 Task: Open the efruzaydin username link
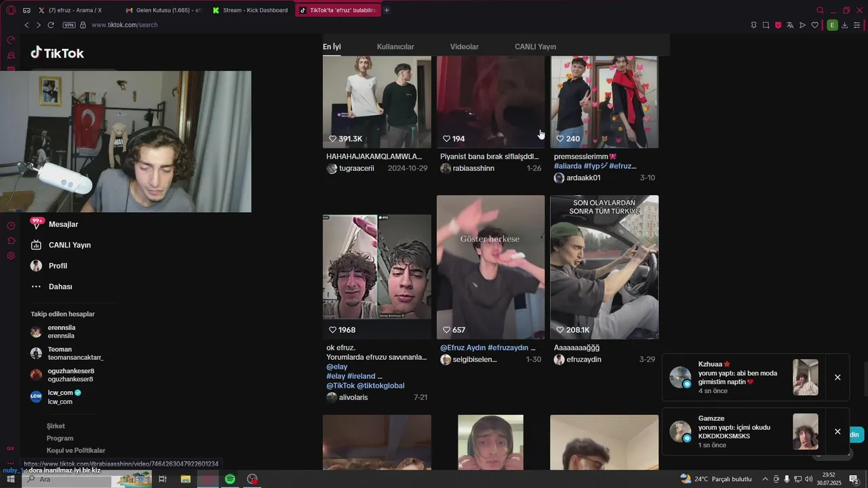(x=584, y=359)
